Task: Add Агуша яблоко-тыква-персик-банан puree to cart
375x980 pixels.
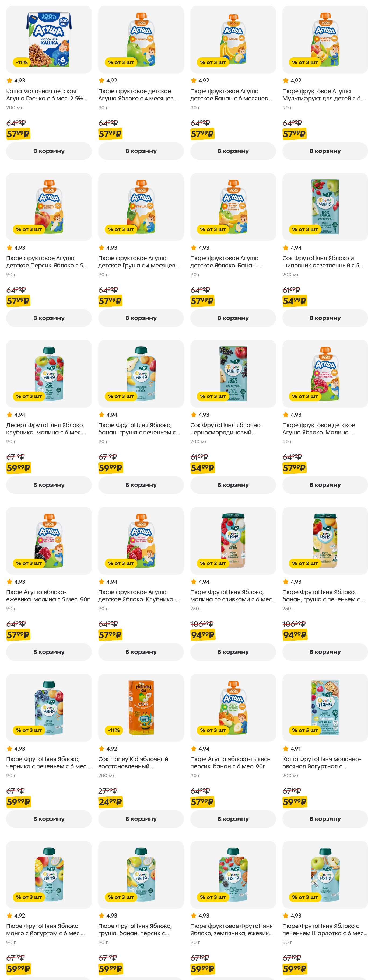Action: point(233,819)
